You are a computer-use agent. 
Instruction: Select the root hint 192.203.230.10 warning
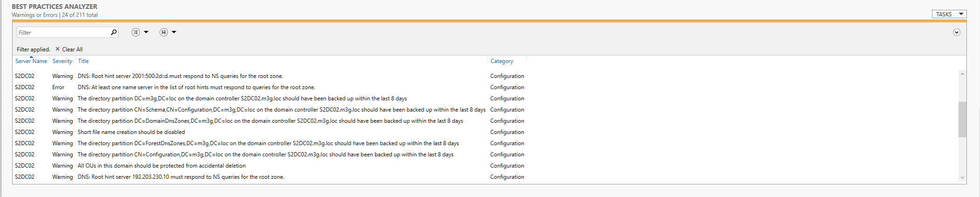[x=181, y=177]
